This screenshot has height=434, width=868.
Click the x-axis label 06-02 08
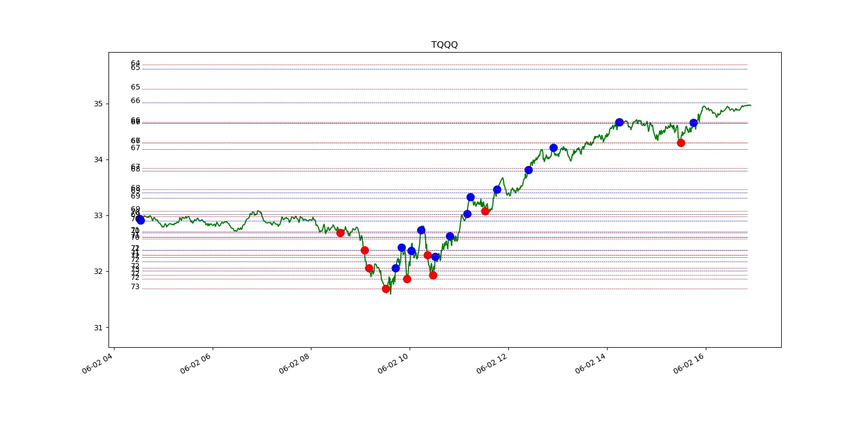point(295,363)
